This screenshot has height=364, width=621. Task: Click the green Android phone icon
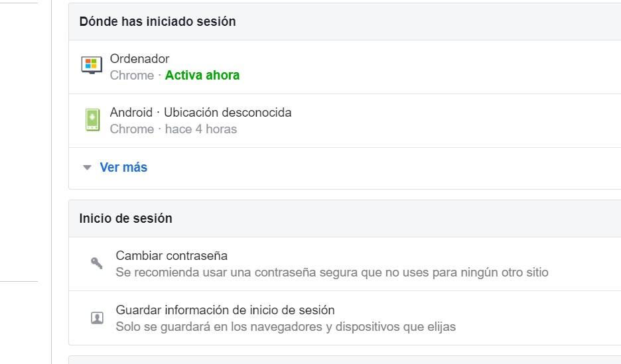click(x=92, y=119)
